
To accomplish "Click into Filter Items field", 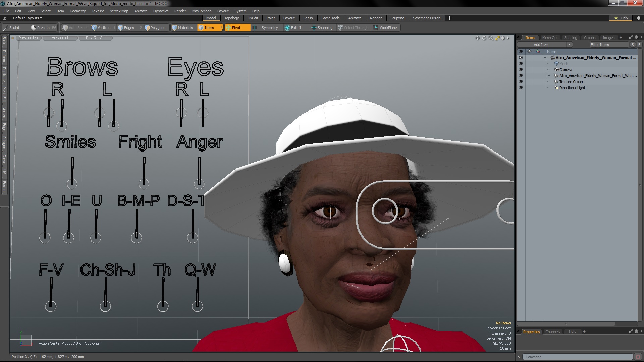I will pyautogui.click(x=609, y=45).
